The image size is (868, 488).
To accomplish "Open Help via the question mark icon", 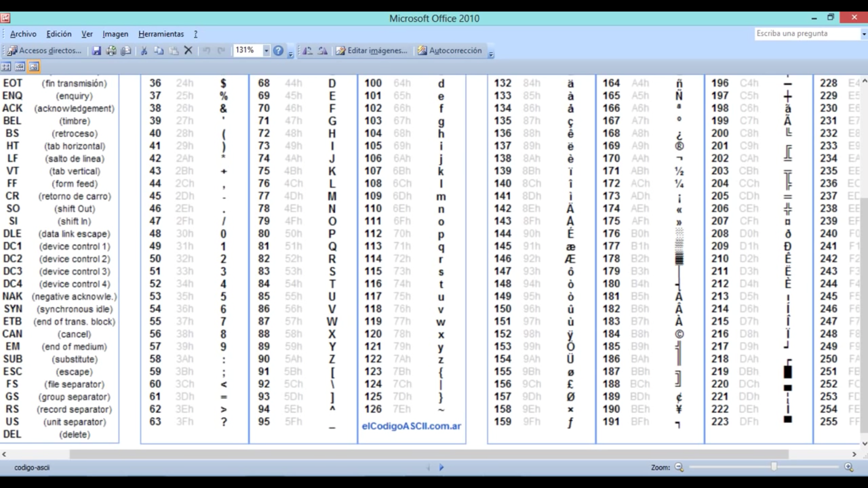I will pos(278,50).
